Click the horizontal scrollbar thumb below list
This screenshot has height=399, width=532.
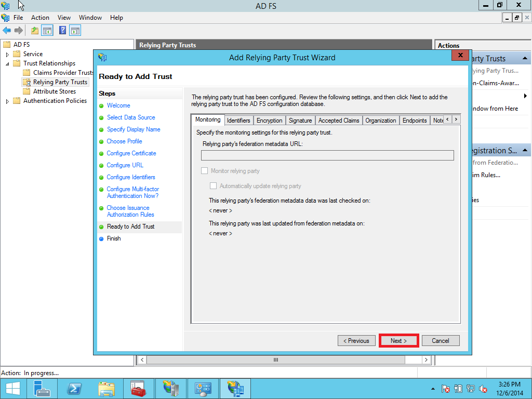coord(276,360)
